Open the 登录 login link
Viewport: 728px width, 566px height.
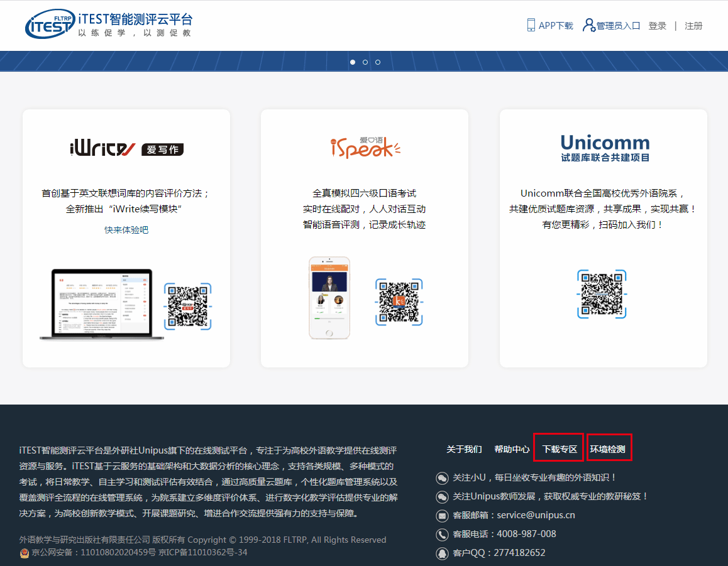click(657, 26)
